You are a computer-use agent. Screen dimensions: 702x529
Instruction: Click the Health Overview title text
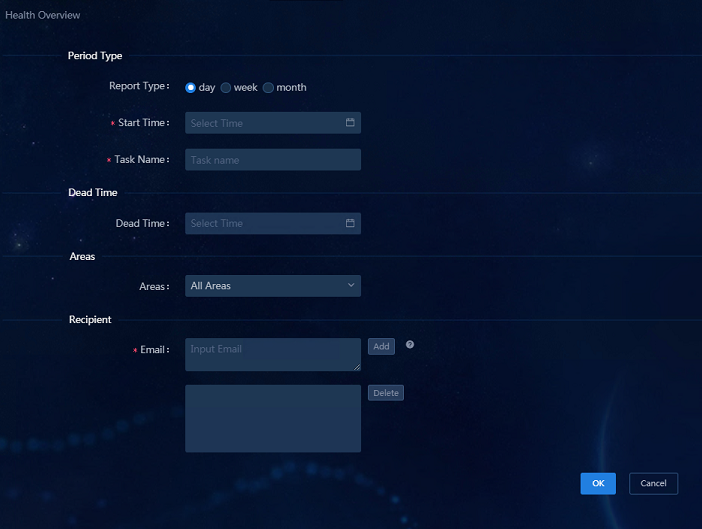click(x=43, y=15)
